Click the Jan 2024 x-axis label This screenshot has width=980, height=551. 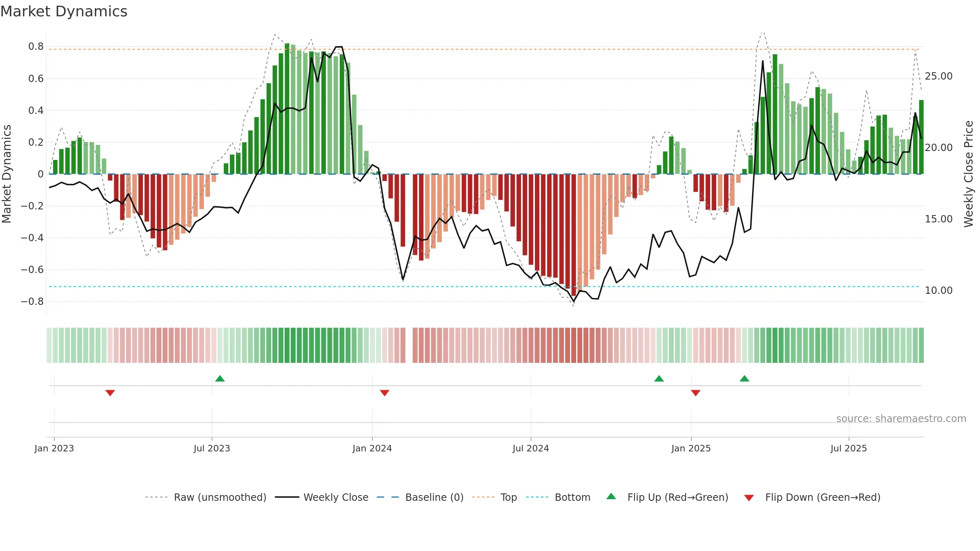[x=372, y=448]
